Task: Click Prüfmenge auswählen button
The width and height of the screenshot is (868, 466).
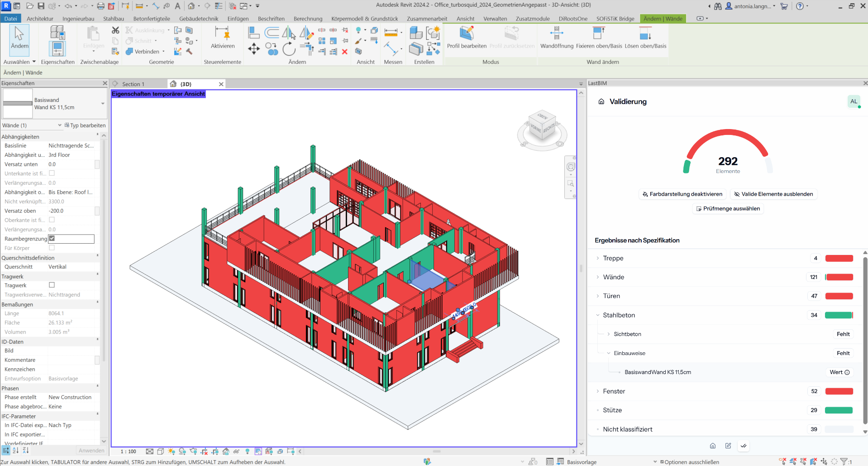Action: [x=728, y=209]
